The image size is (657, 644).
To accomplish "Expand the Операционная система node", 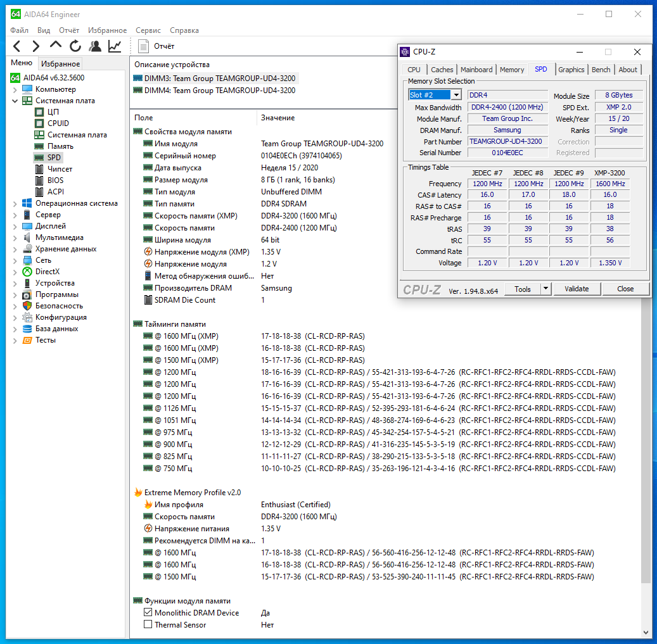I will (x=15, y=203).
